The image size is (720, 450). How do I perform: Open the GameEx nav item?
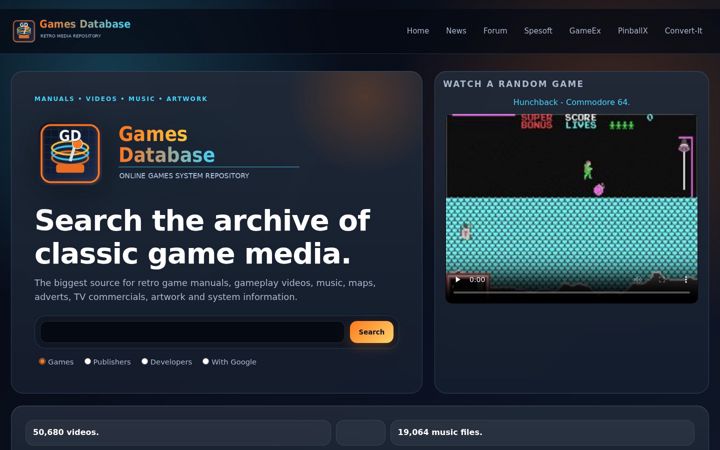pos(585,31)
